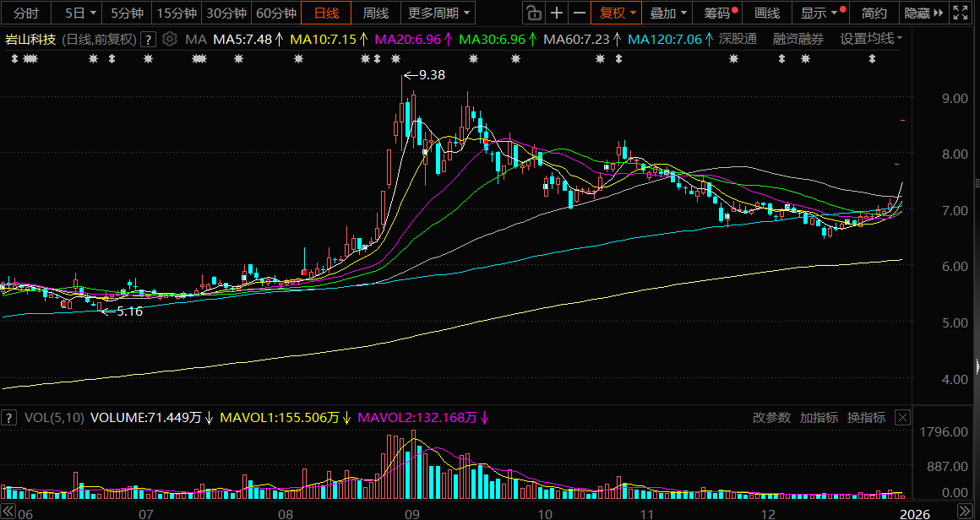Viewport: 980px width, 520px height.
Task: Click the plus zoom-in icon
Action: point(556,13)
